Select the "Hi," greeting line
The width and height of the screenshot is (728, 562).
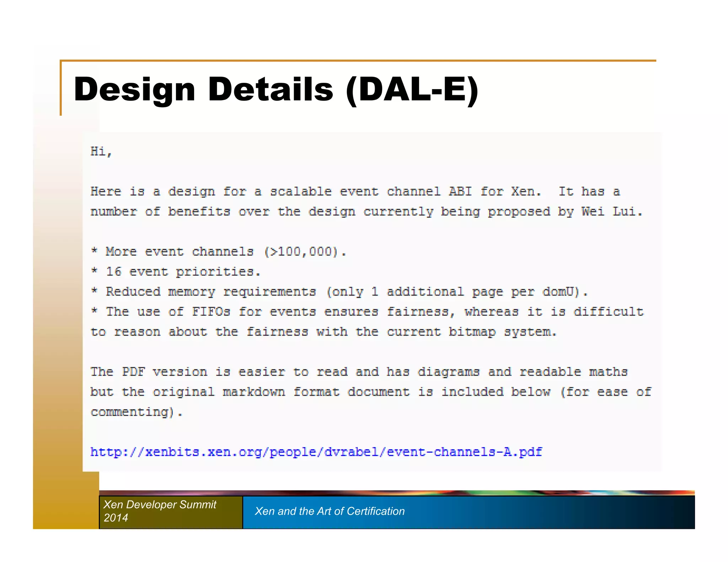(x=101, y=152)
